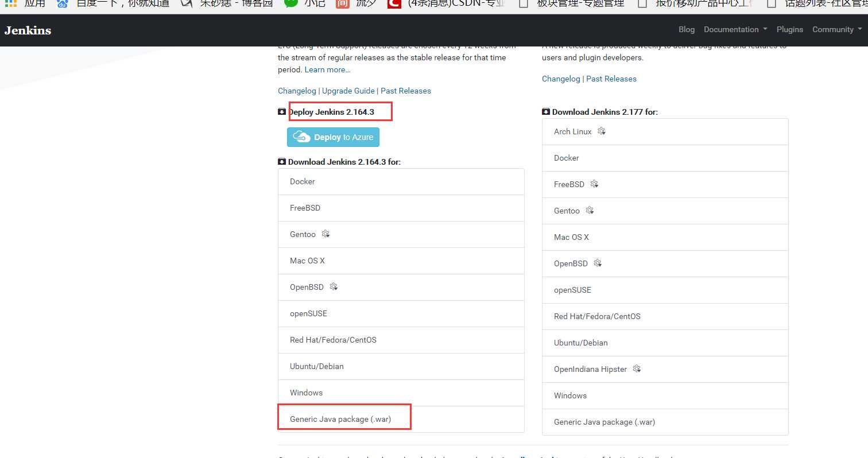Image resolution: width=868 pixels, height=458 pixels.
Task: Click the third-party package icon beside Arch Linux
Action: coord(601,131)
